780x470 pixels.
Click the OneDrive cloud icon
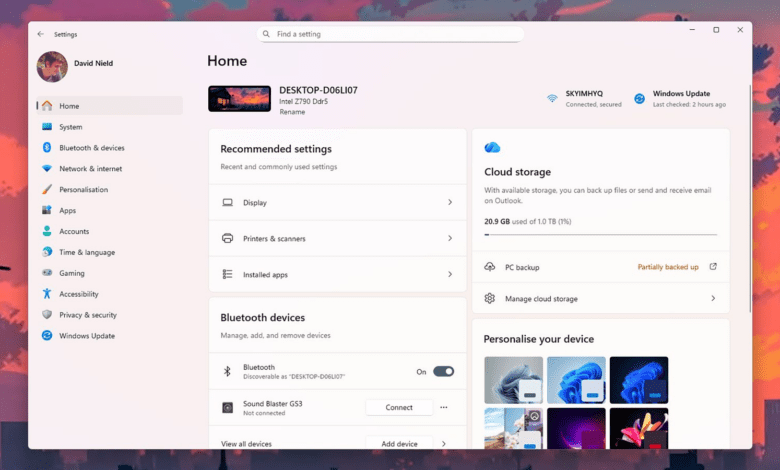(492, 147)
